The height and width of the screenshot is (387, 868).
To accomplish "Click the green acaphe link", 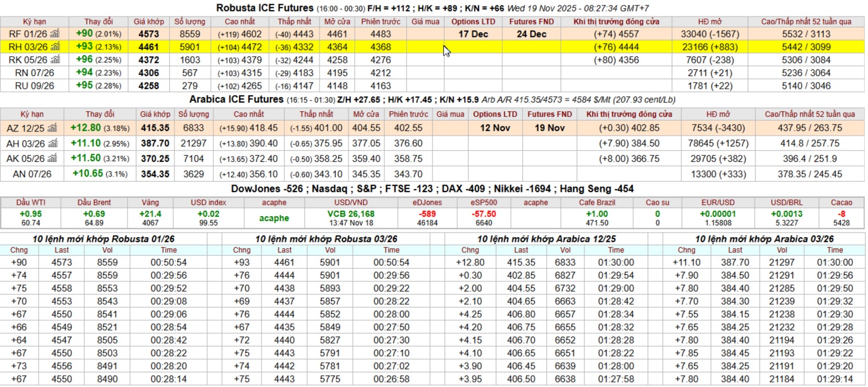I will click(274, 218).
